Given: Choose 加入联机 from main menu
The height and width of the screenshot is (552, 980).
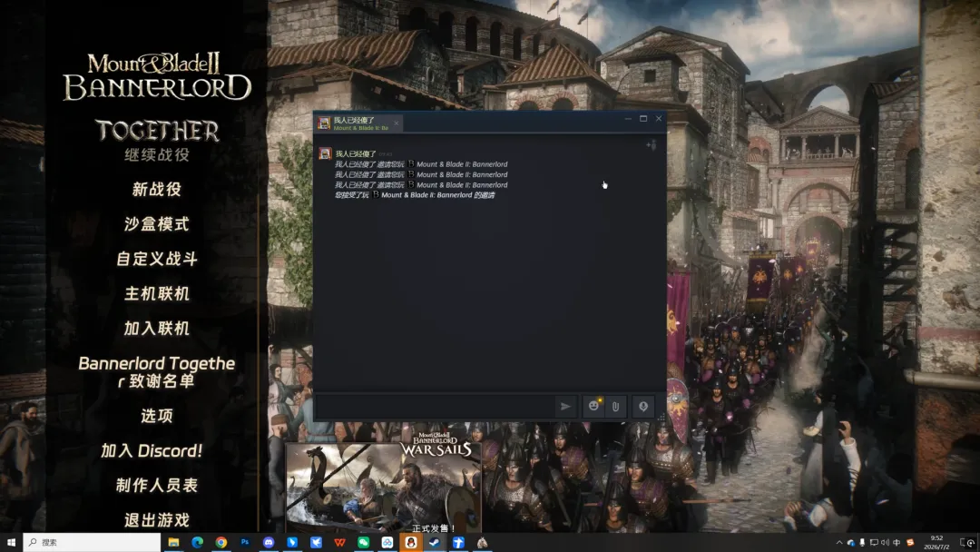Looking at the screenshot, I should tap(157, 328).
